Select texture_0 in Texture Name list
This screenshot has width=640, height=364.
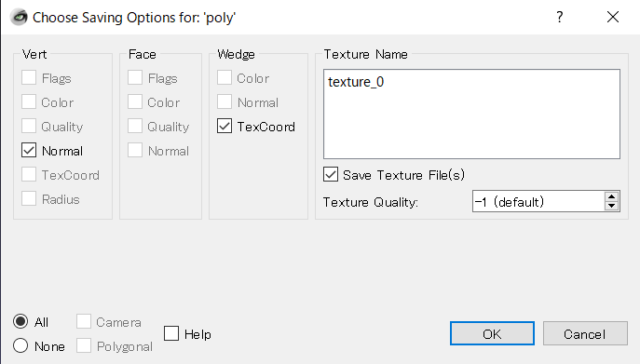(x=356, y=82)
